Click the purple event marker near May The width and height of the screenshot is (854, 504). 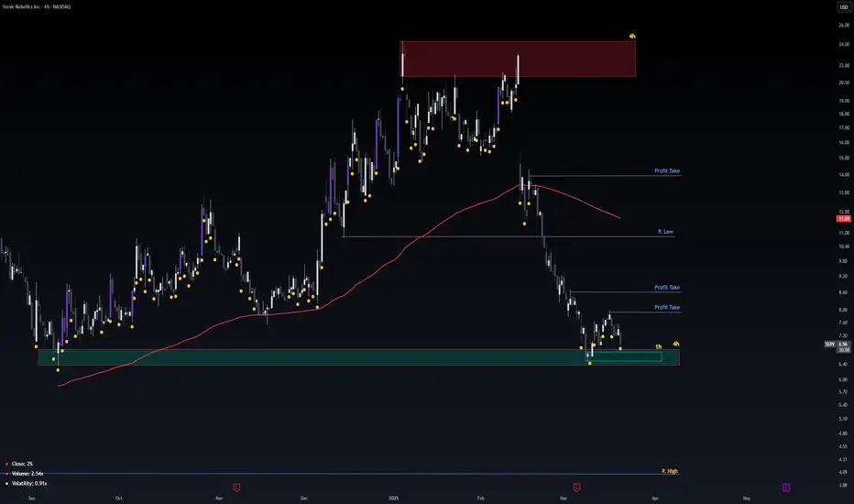coord(786,488)
